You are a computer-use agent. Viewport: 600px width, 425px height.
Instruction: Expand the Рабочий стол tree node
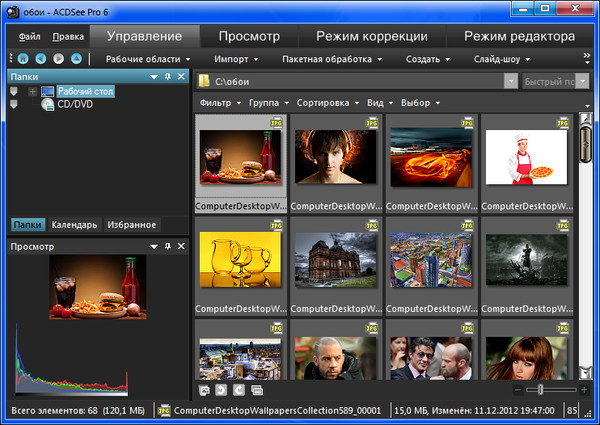32,92
